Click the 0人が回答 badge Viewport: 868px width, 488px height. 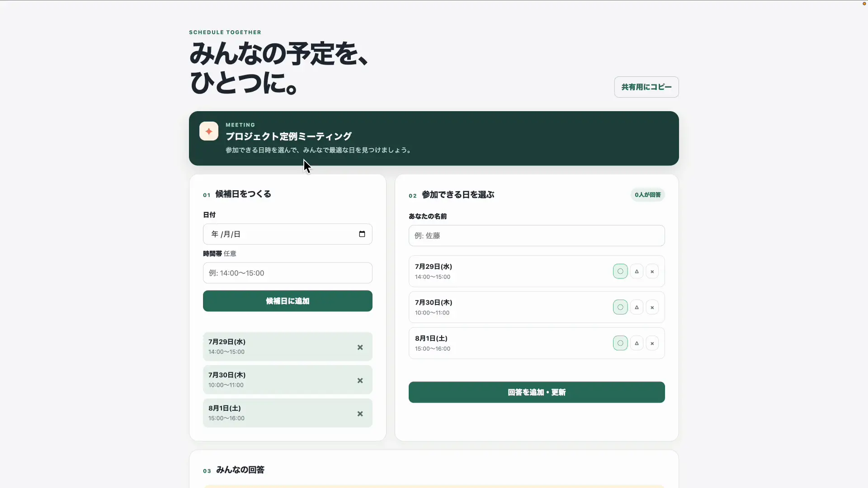pyautogui.click(x=647, y=195)
